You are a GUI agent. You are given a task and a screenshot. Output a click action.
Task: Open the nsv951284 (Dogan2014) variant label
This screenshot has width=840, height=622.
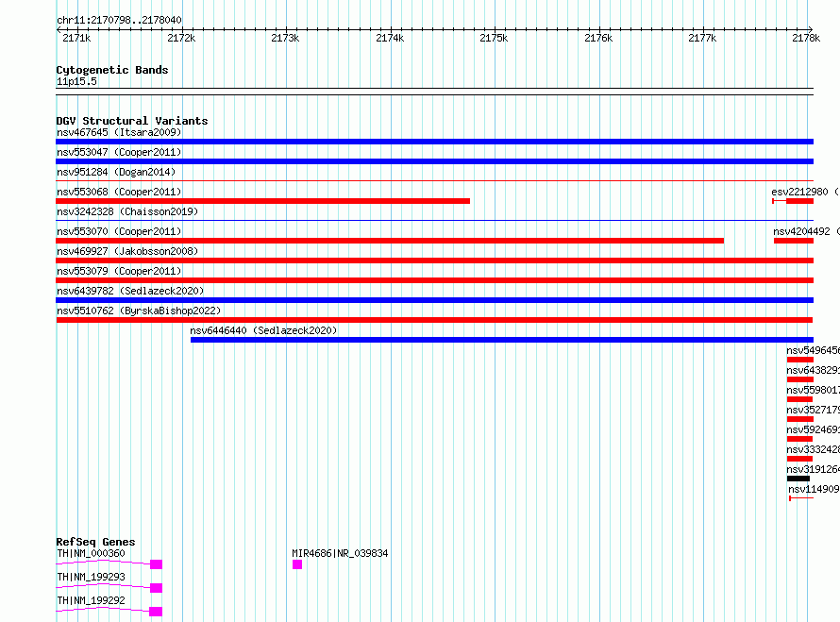[x=116, y=172]
